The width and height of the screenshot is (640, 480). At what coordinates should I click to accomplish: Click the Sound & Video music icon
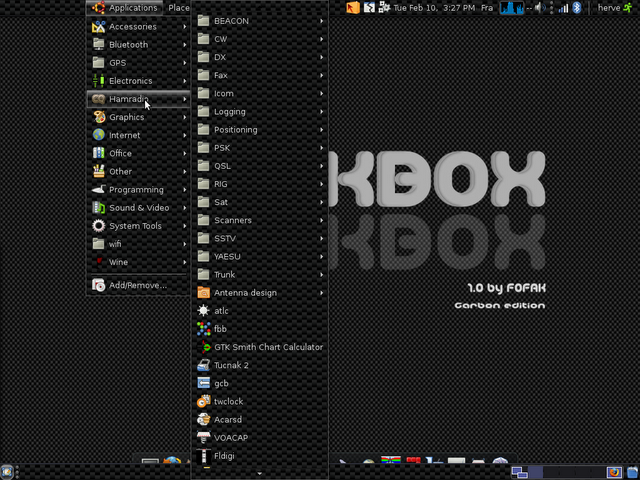click(98, 208)
